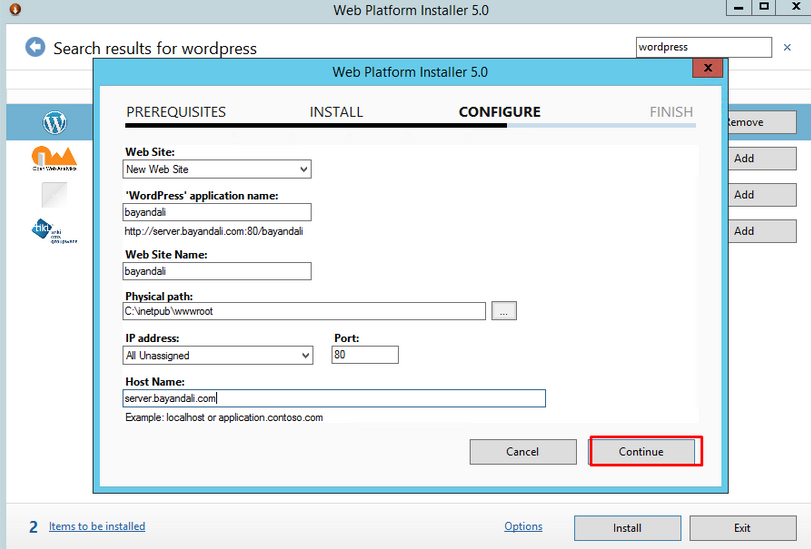Browse for physical path with ellipsis button
This screenshot has height=549, width=811.
click(x=504, y=311)
